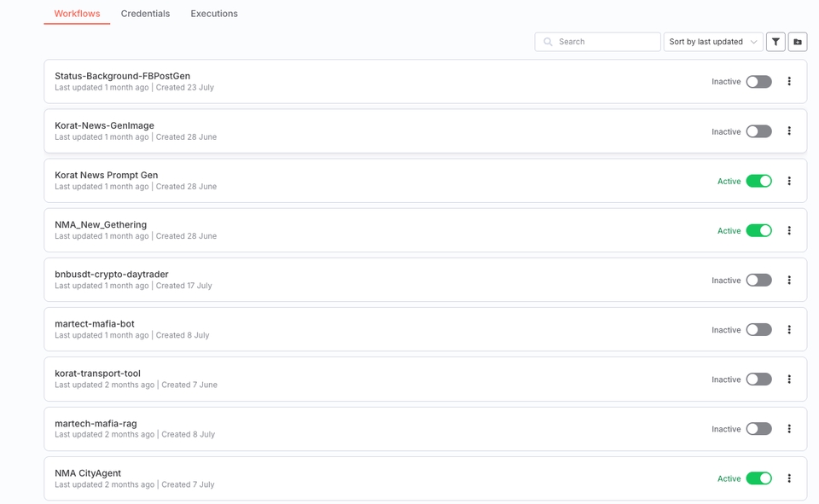Screen dimensions: 819x504
Task: Open the filter icon button
Action: (775, 42)
